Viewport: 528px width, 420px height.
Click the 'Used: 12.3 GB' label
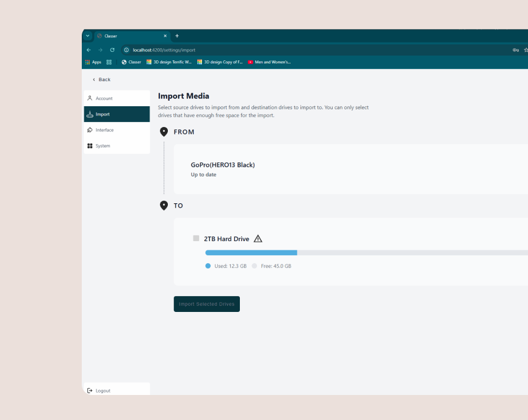[231, 266]
